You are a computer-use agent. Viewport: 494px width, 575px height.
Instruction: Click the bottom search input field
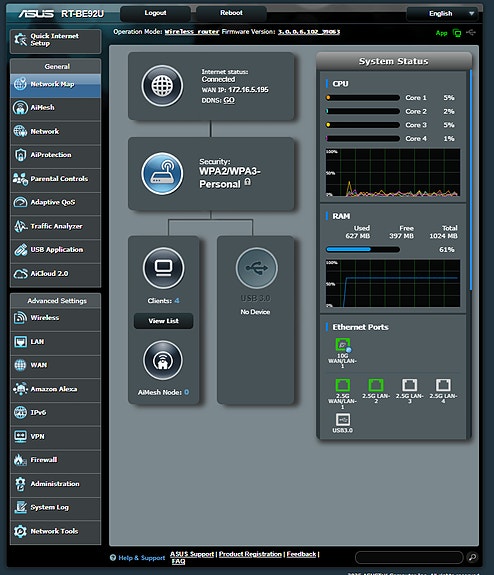[409, 557]
